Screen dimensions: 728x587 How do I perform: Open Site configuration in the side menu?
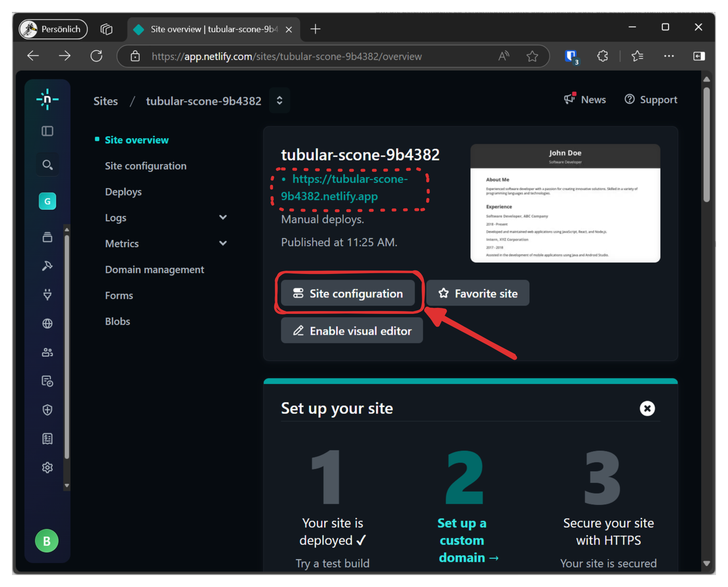(145, 166)
